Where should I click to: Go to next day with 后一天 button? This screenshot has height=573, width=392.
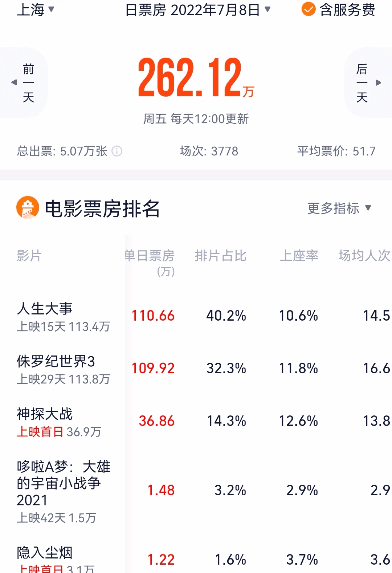(368, 82)
